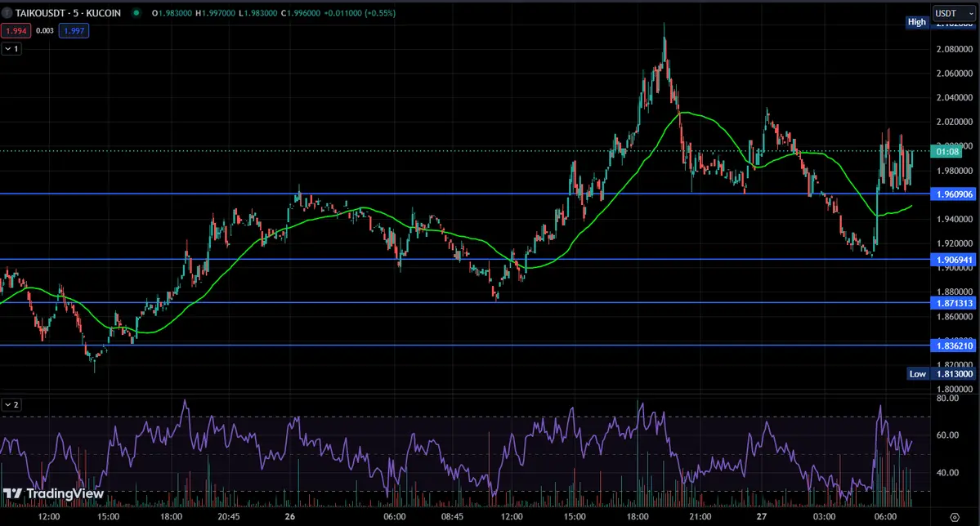Click the High price label
980x526 pixels.
(x=917, y=22)
